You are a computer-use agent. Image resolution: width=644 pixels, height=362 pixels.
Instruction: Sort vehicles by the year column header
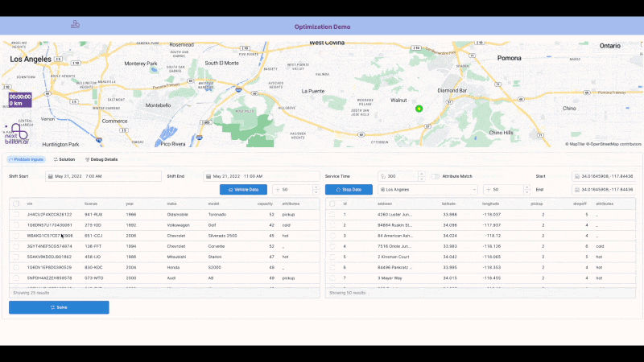(x=130, y=204)
